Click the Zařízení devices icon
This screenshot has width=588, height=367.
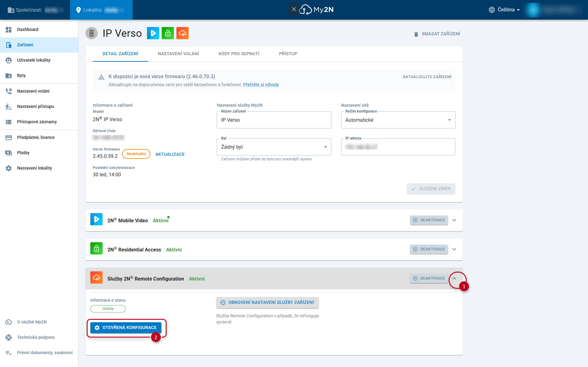point(9,45)
